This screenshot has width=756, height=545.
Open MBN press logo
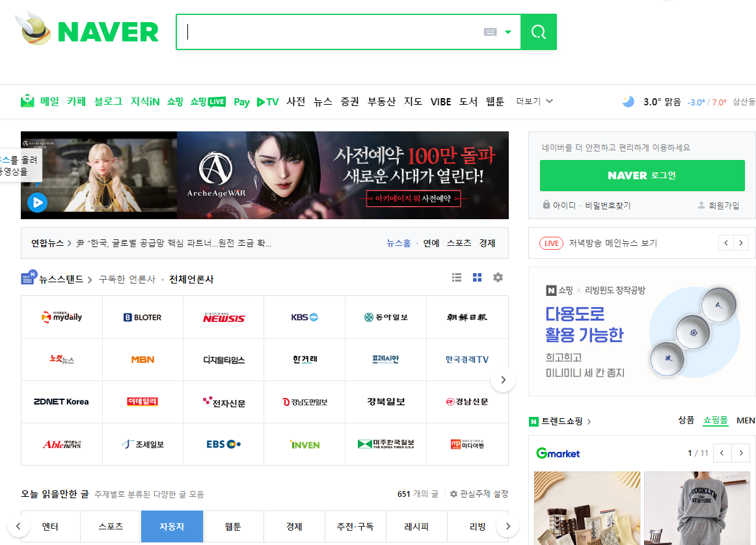point(142,360)
